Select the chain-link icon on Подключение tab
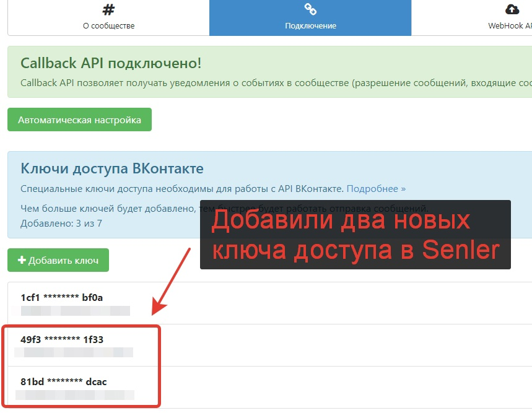The image size is (532, 413). [310, 8]
